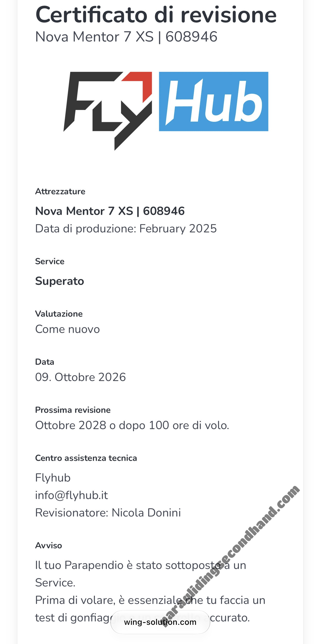Click the Ottobre 2028 next revision text

[132, 425]
